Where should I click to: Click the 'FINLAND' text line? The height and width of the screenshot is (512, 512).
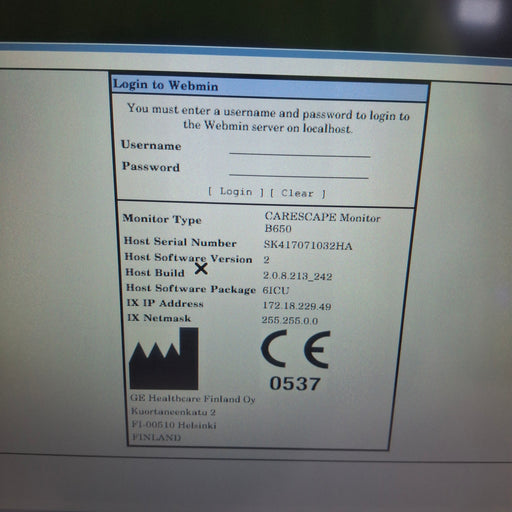(157, 437)
